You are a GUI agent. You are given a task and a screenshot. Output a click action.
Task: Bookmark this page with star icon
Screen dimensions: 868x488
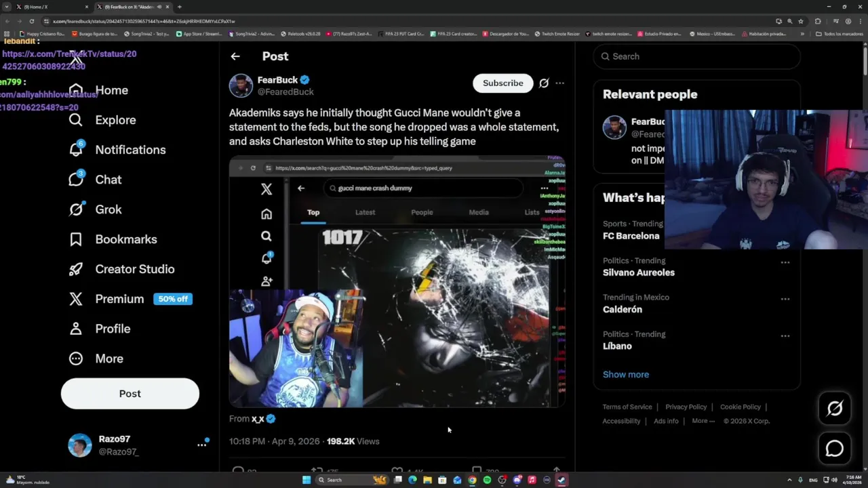(x=801, y=21)
